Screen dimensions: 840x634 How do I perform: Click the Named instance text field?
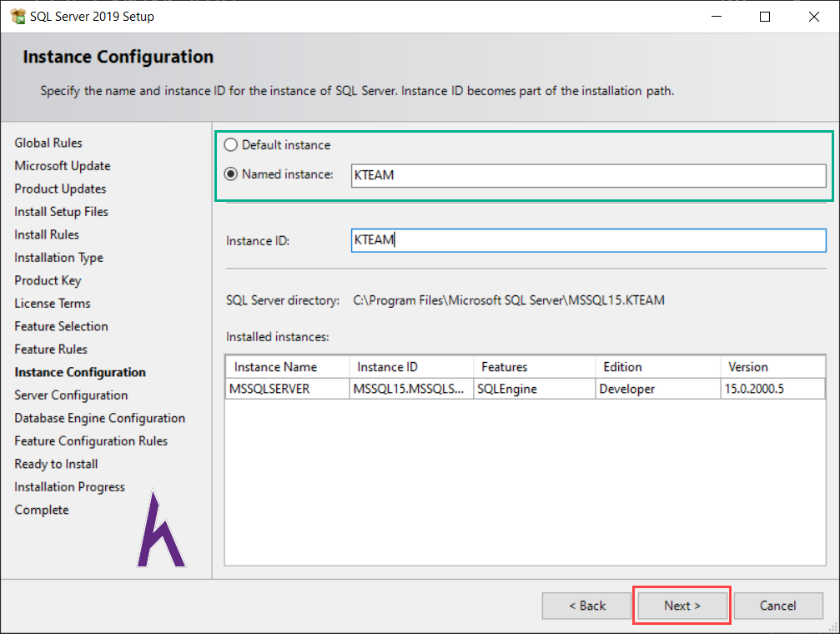(588, 176)
